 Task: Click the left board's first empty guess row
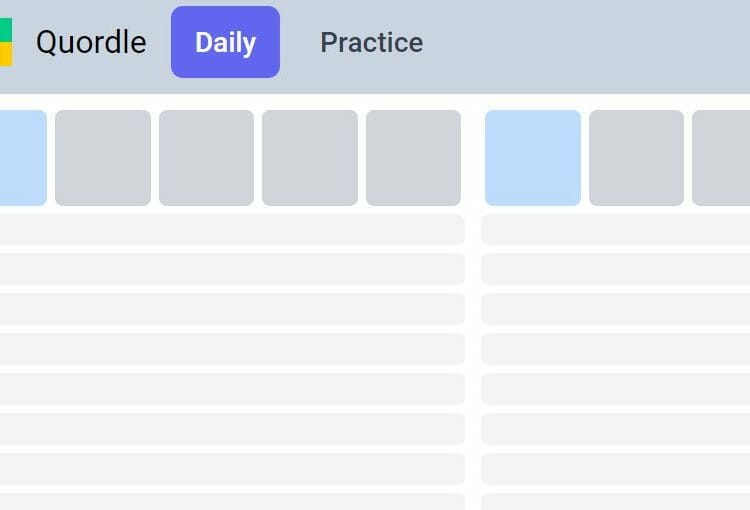(x=232, y=229)
